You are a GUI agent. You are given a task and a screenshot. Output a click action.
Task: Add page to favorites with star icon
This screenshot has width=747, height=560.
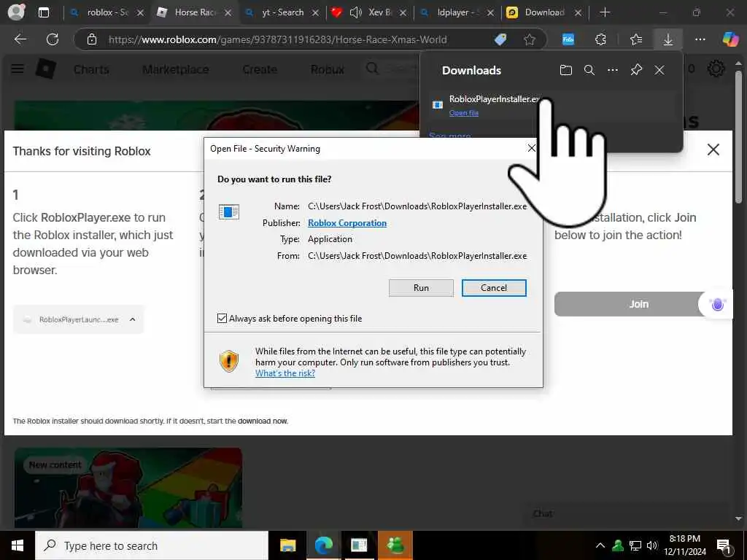coord(530,39)
